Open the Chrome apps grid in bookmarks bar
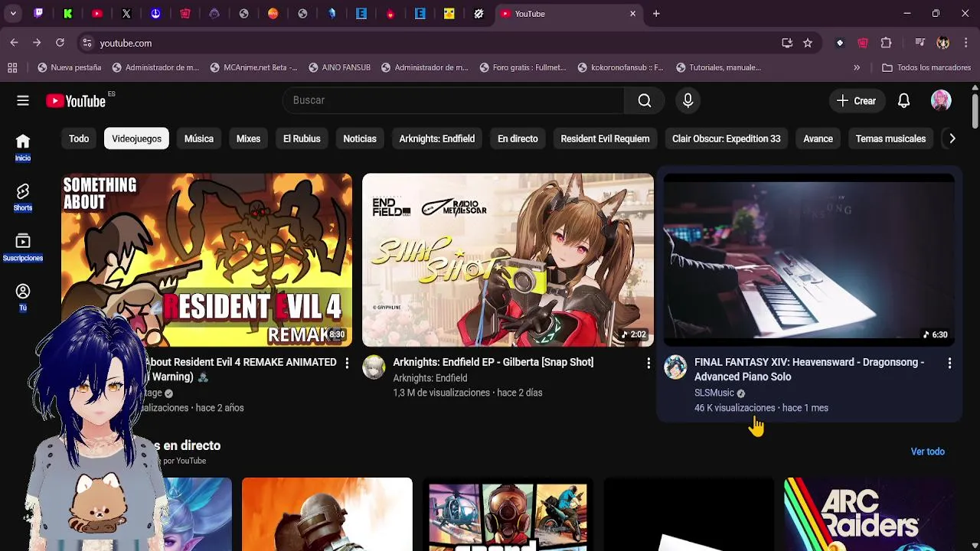This screenshot has height=551, width=980. point(12,67)
